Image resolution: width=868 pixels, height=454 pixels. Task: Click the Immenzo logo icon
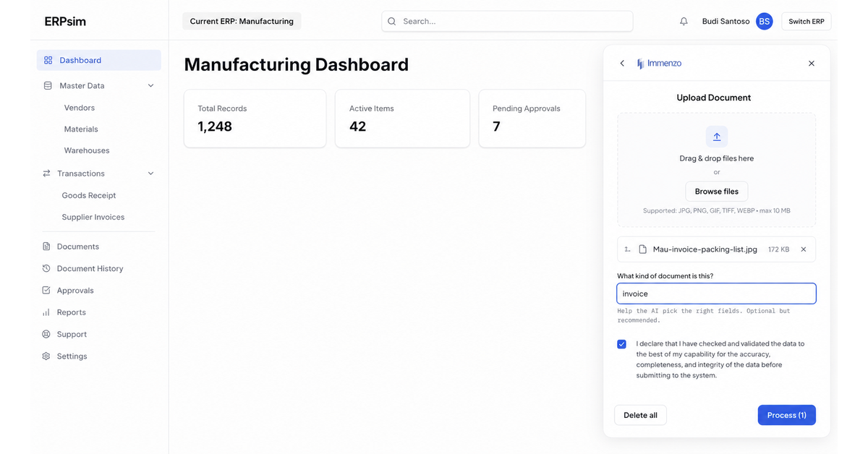tap(640, 64)
